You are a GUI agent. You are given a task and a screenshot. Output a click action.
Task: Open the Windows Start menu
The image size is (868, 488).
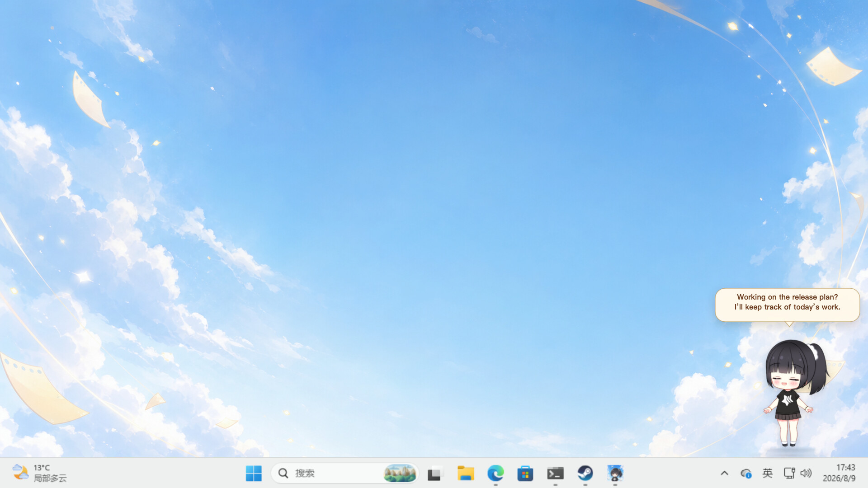pyautogui.click(x=254, y=473)
